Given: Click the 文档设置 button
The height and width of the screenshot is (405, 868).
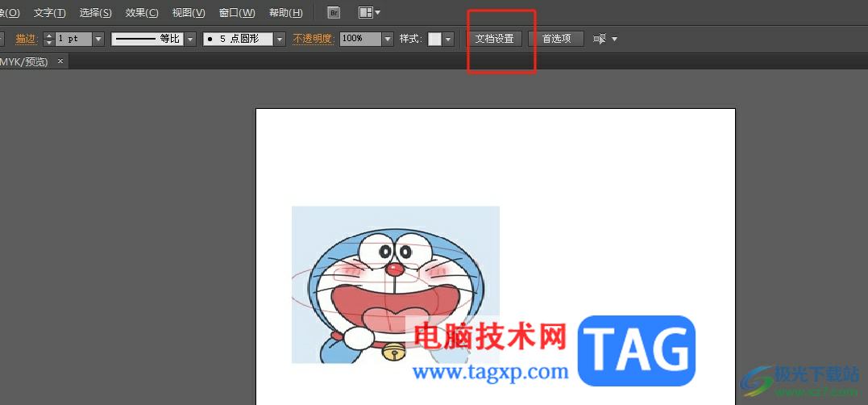Looking at the screenshot, I should tap(495, 39).
